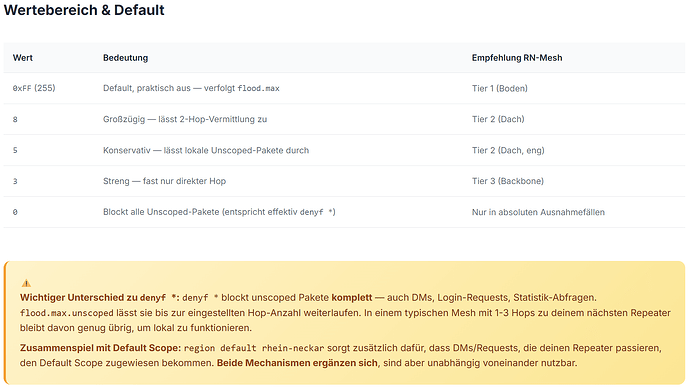Click the denyf * code in the table
Image resolution: width=690 pixels, height=389 pixels.
[x=316, y=212]
